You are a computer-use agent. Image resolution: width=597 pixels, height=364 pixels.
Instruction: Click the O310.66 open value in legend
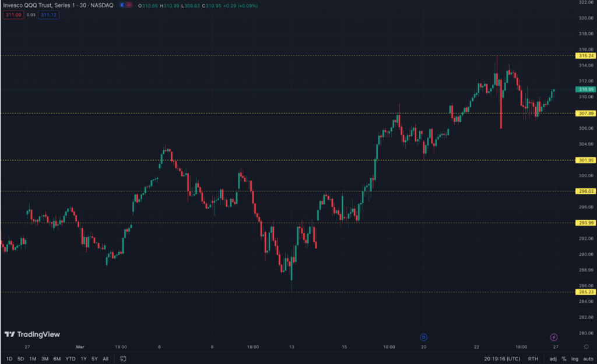point(148,6)
